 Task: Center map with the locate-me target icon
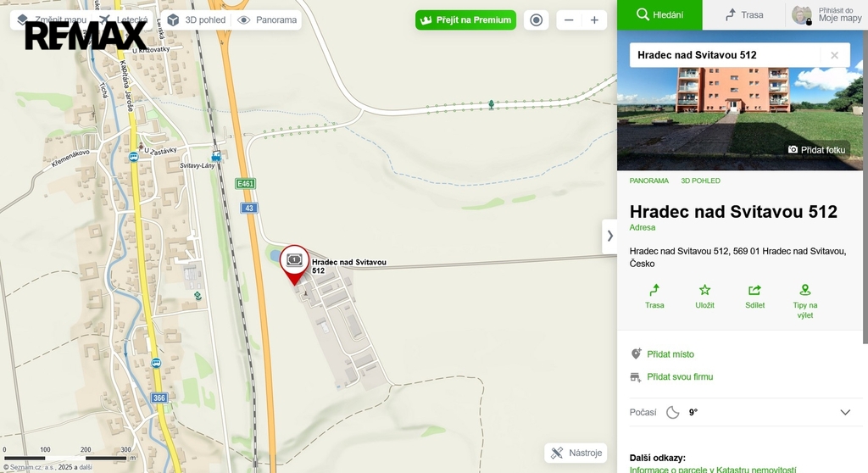(x=536, y=20)
